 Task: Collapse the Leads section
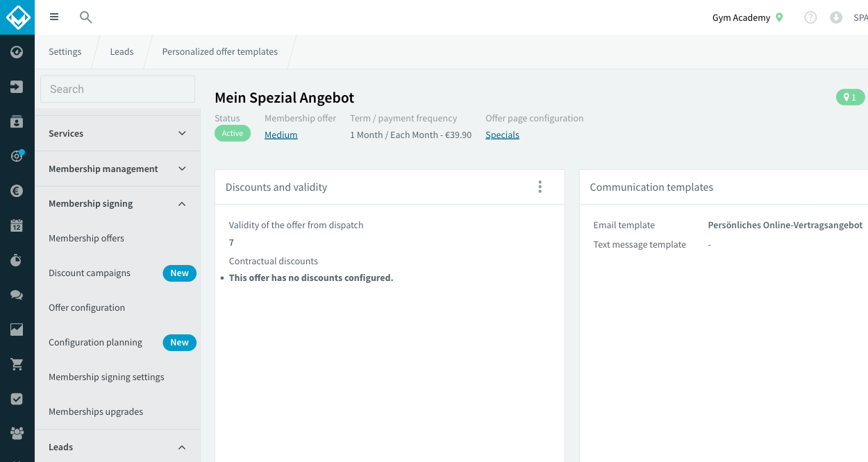[x=117, y=447]
